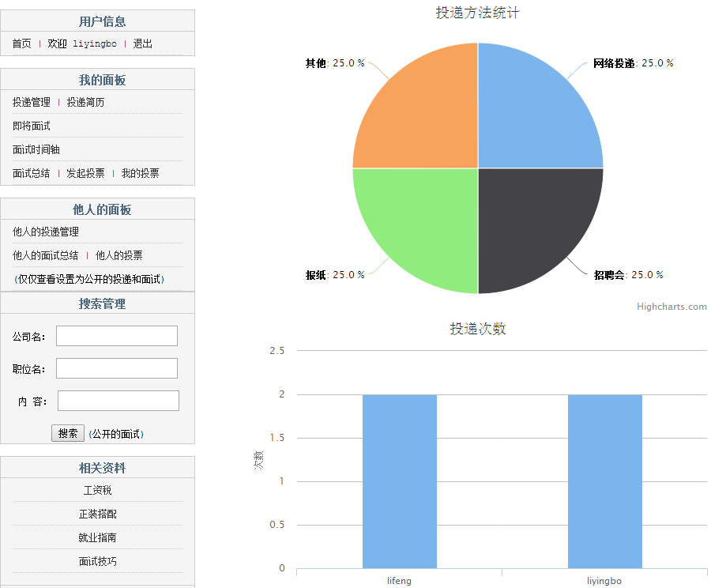Click the 公司名 input field

(117, 336)
